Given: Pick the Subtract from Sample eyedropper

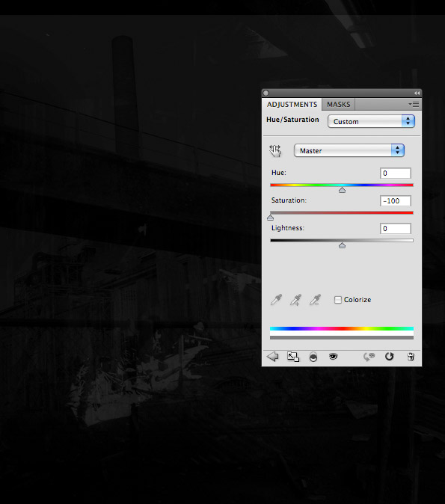Looking at the screenshot, I should tap(315, 300).
